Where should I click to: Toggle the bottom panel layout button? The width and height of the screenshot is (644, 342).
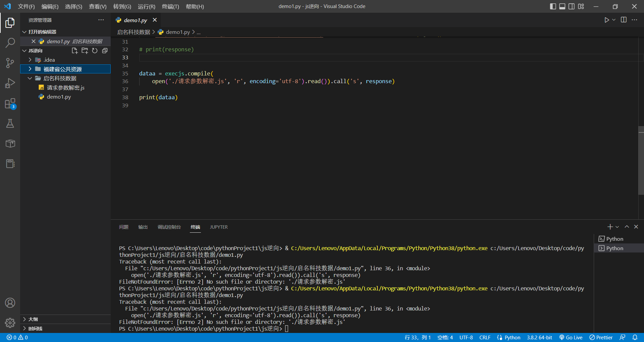click(x=562, y=6)
